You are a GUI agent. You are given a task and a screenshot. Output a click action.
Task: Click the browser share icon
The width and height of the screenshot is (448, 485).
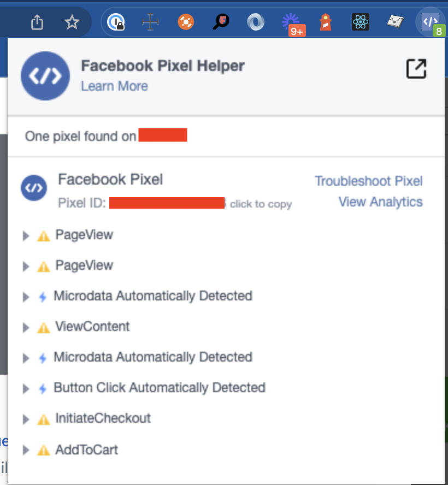pos(37,22)
